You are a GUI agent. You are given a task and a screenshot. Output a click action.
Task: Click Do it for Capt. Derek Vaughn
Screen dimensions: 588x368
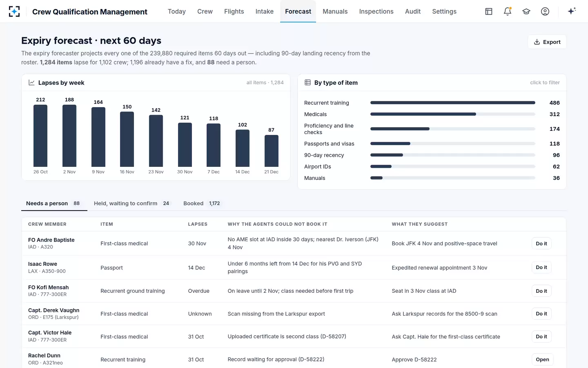541,314
